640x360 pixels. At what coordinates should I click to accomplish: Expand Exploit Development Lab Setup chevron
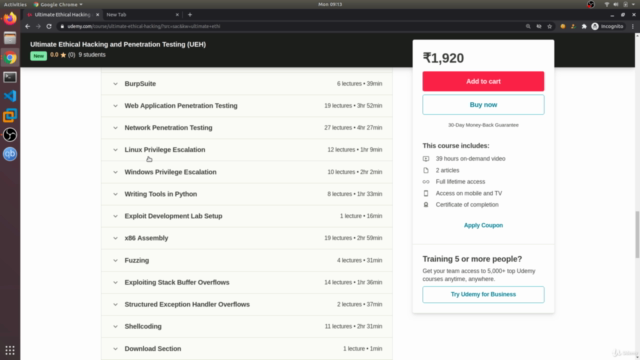point(116,216)
